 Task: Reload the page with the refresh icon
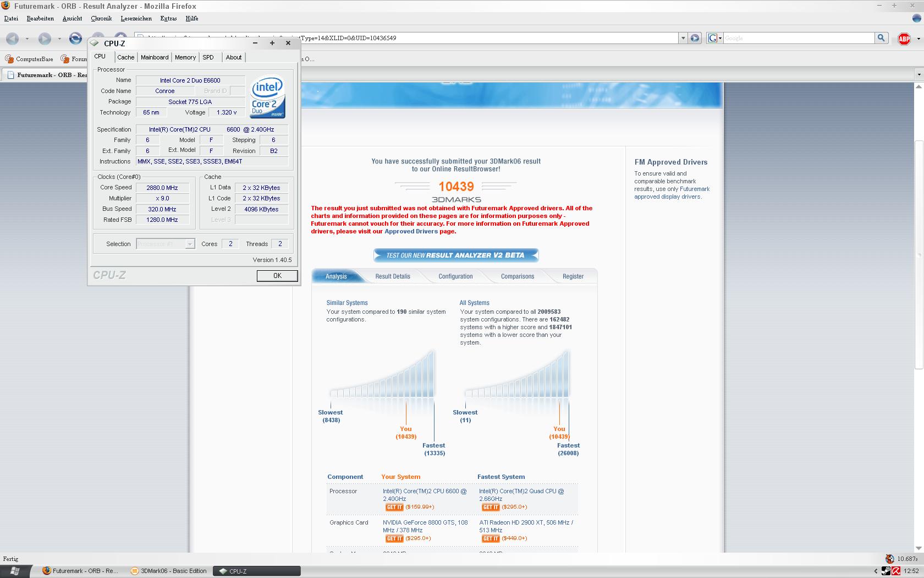75,39
